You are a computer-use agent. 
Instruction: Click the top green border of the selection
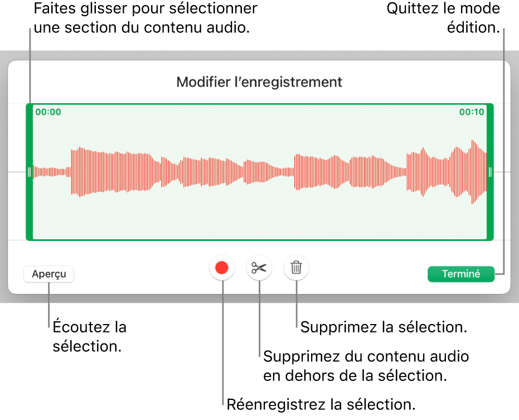tap(259, 105)
